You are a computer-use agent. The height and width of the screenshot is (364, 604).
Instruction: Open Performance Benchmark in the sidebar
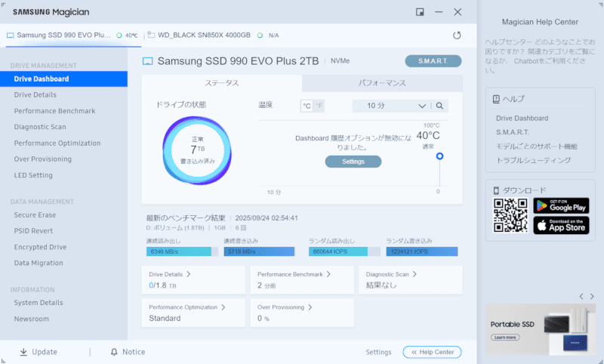pos(54,111)
